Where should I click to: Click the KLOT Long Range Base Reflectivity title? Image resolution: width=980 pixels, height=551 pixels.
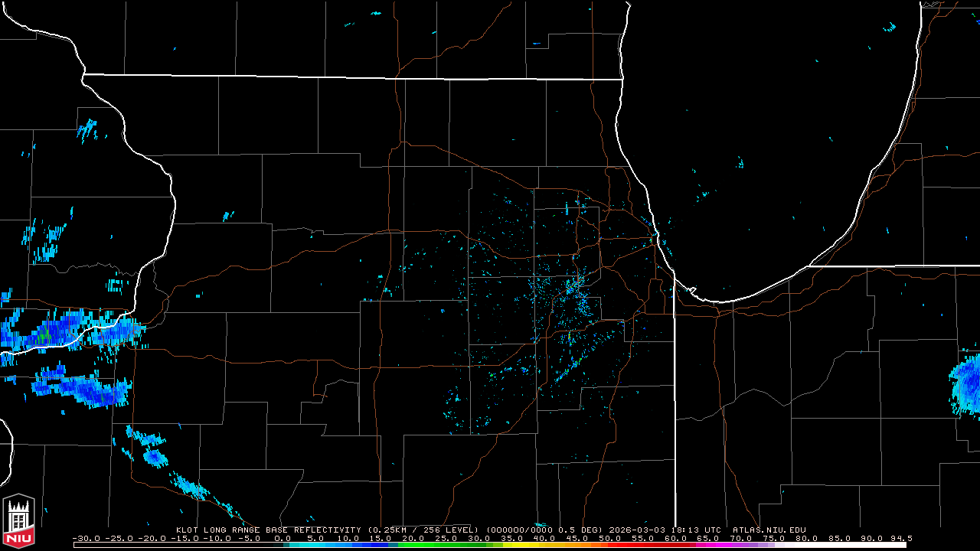(x=268, y=530)
